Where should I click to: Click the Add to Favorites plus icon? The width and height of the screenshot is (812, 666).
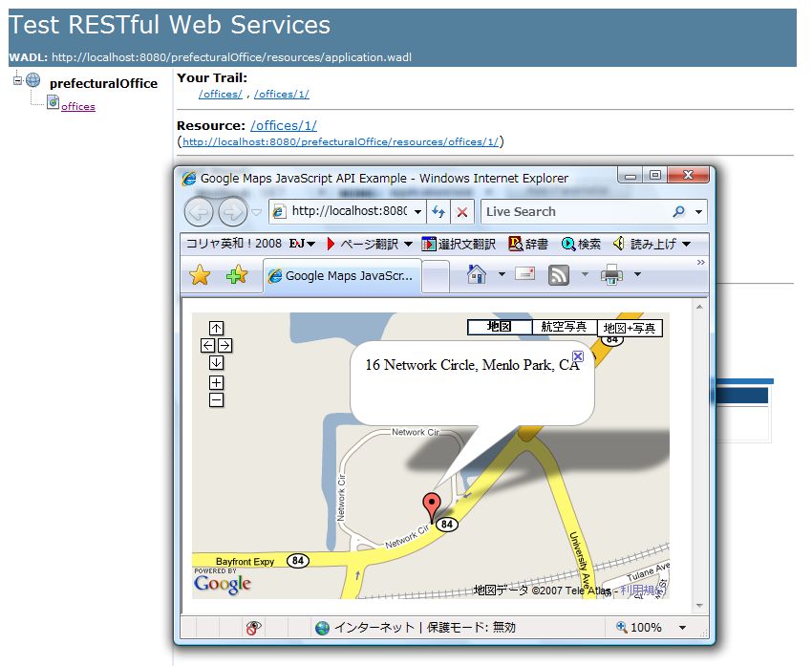click(236, 275)
